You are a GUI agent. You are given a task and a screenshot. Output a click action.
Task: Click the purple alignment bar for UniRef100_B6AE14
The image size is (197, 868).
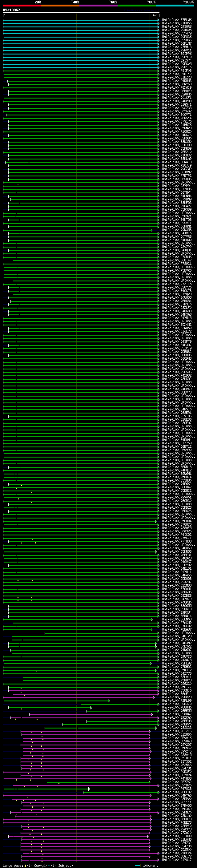point(86,694)
